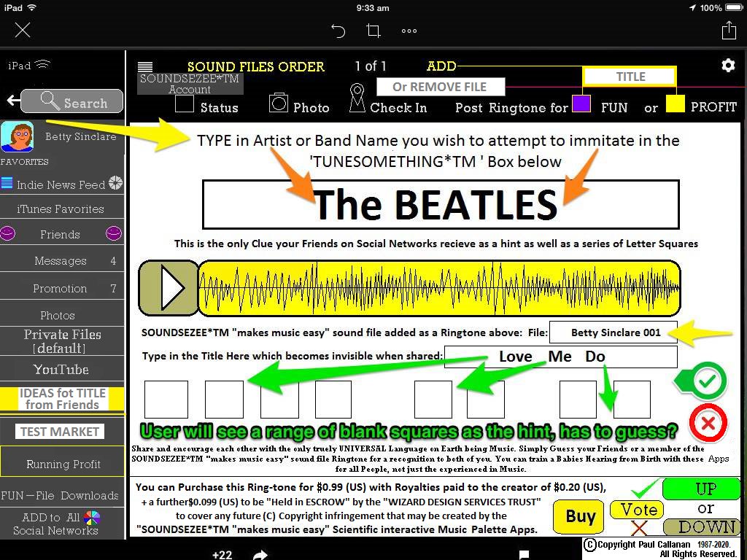Open iTunes Favorites
This screenshot has height=560, width=747.
pos(62,209)
